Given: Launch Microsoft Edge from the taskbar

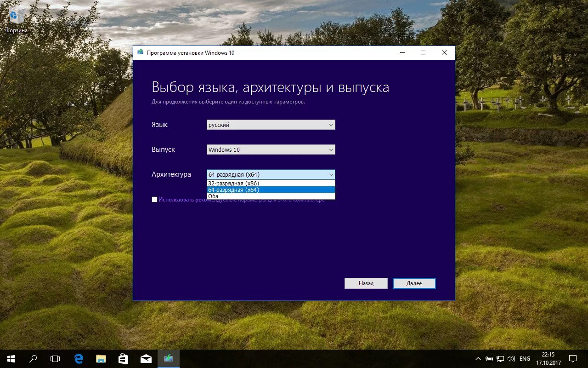Looking at the screenshot, I should coord(79,359).
